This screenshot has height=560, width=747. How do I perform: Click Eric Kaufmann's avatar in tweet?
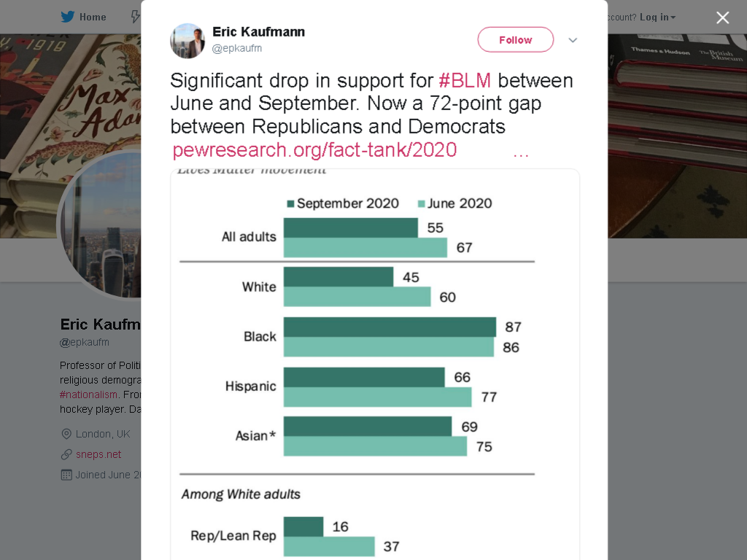click(x=187, y=41)
